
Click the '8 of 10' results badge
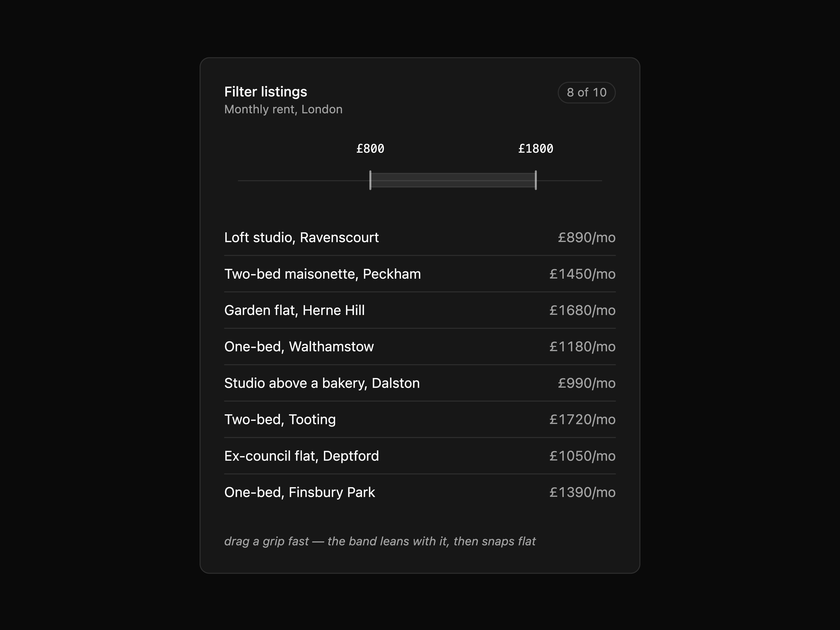point(586,92)
